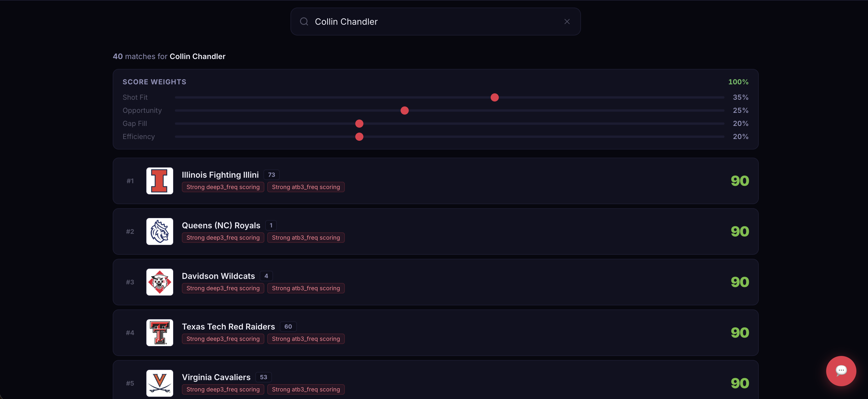Click the Efficiency slider handle
The height and width of the screenshot is (399, 868).
click(359, 137)
